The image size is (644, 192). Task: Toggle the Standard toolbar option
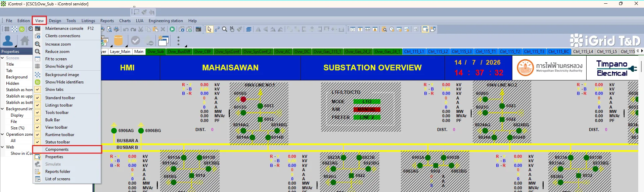coord(67,98)
